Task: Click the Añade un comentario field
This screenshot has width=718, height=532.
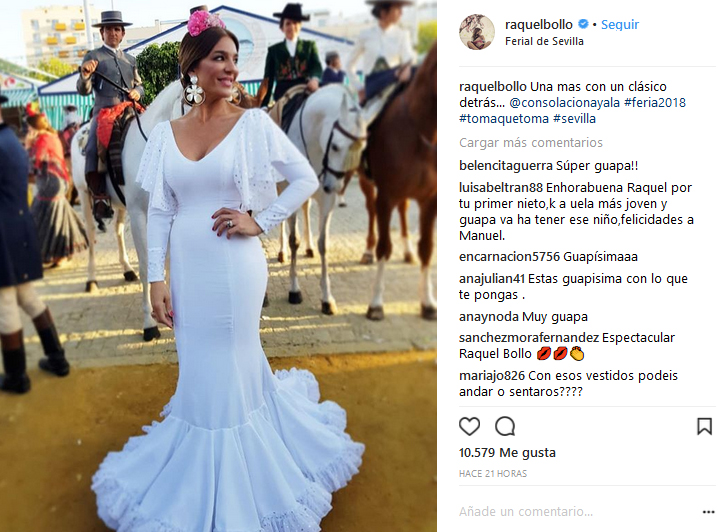Action: point(577,511)
